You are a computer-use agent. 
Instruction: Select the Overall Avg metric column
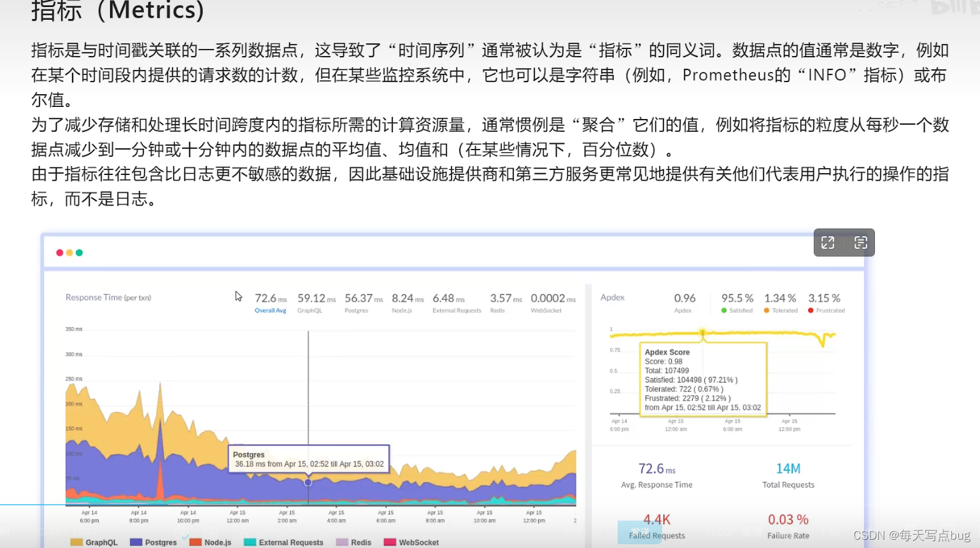click(270, 303)
